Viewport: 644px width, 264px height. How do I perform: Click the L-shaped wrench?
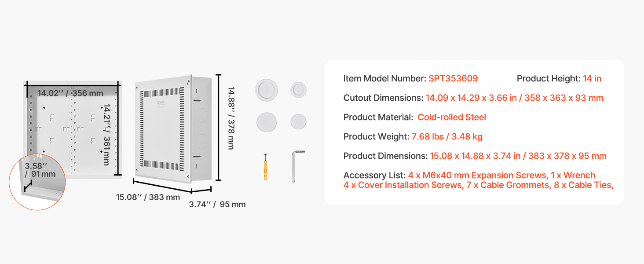(x=296, y=165)
